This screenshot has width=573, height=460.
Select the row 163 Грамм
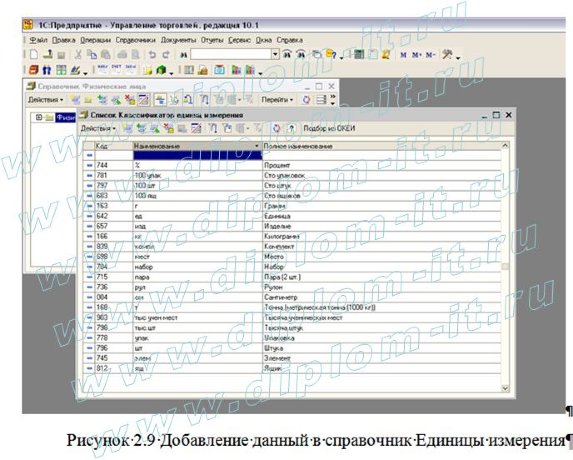(292, 206)
